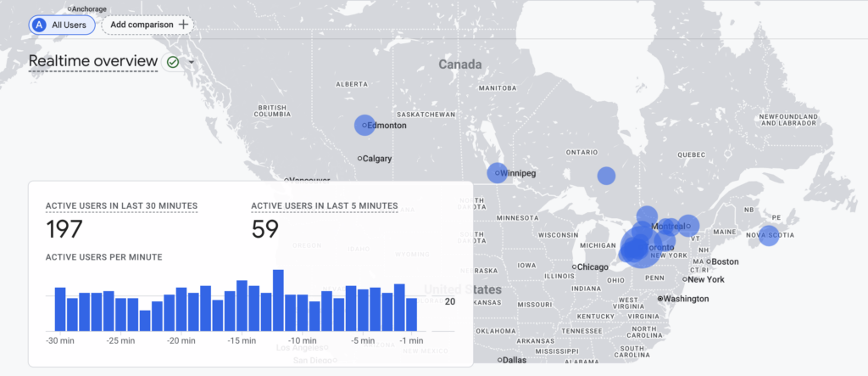Click the Nova Scotia user bubble
Viewport: 868px width, 376px height.
point(768,235)
